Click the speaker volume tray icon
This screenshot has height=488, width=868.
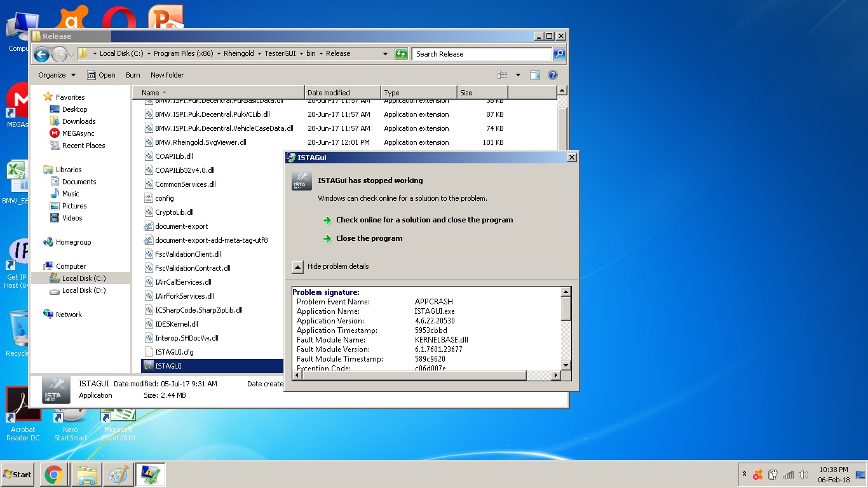point(804,475)
